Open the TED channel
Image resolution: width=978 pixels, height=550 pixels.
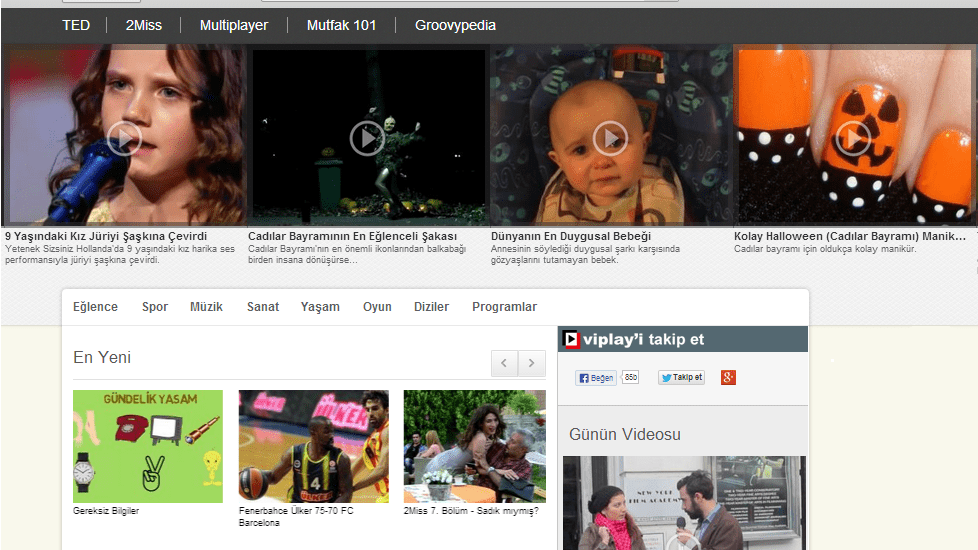[x=76, y=25]
